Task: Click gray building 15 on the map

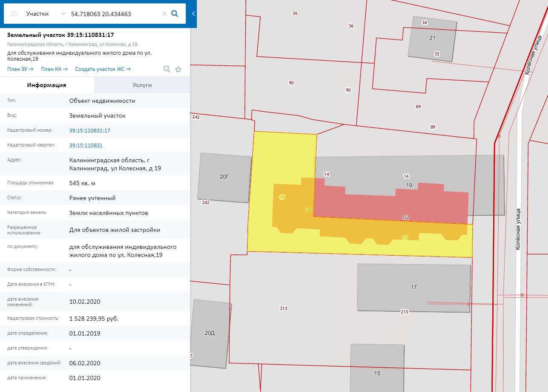Action: (377, 369)
